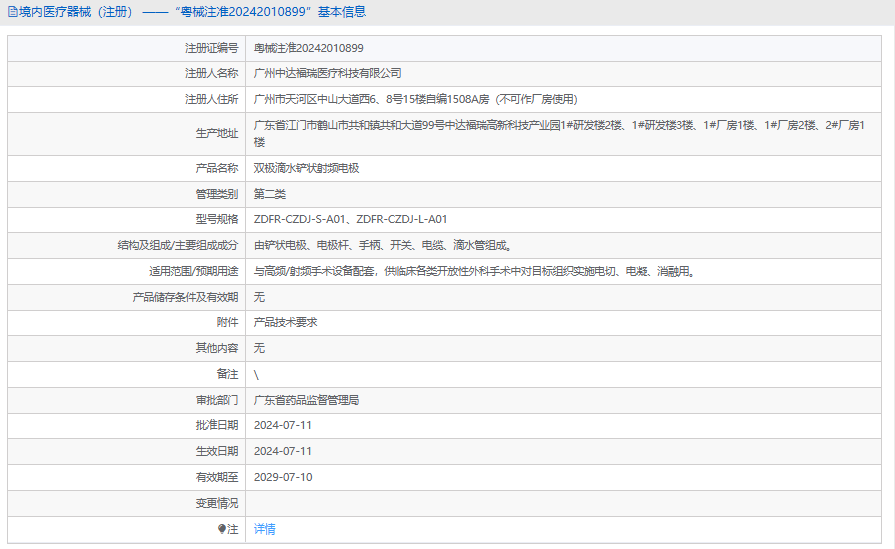
Task: Click the 管理类别 label
Action: [216, 194]
